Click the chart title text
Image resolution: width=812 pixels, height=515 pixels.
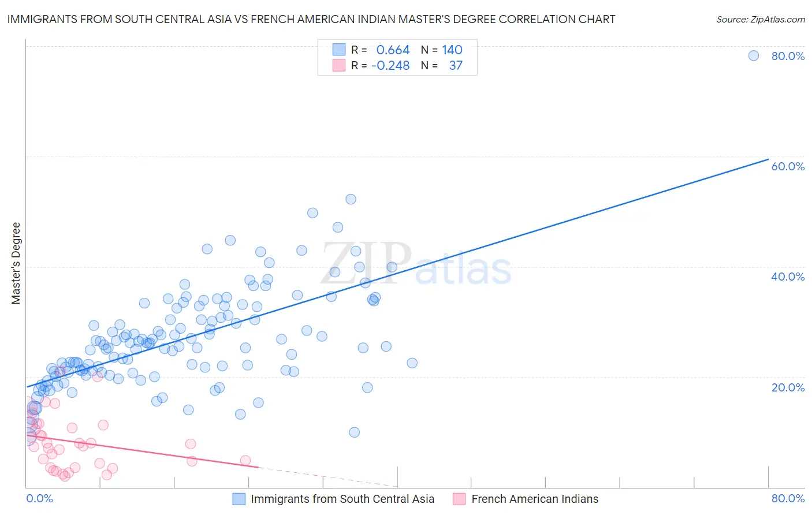pyautogui.click(x=311, y=19)
